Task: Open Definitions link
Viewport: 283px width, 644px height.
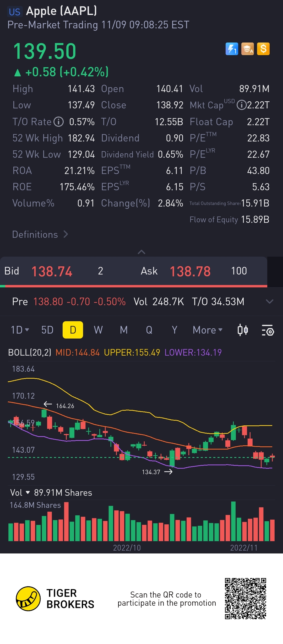Action: pyautogui.click(x=40, y=234)
